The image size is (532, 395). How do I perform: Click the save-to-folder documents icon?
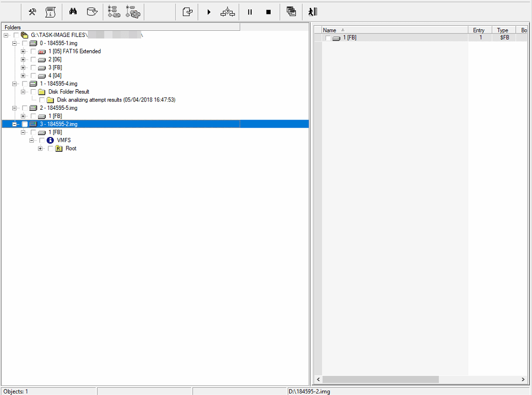point(187,12)
